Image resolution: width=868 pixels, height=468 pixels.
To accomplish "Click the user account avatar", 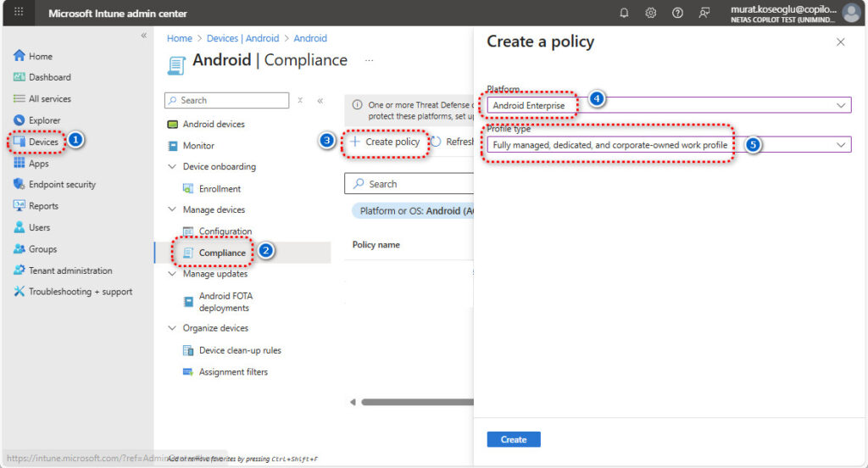I will click(851, 13).
